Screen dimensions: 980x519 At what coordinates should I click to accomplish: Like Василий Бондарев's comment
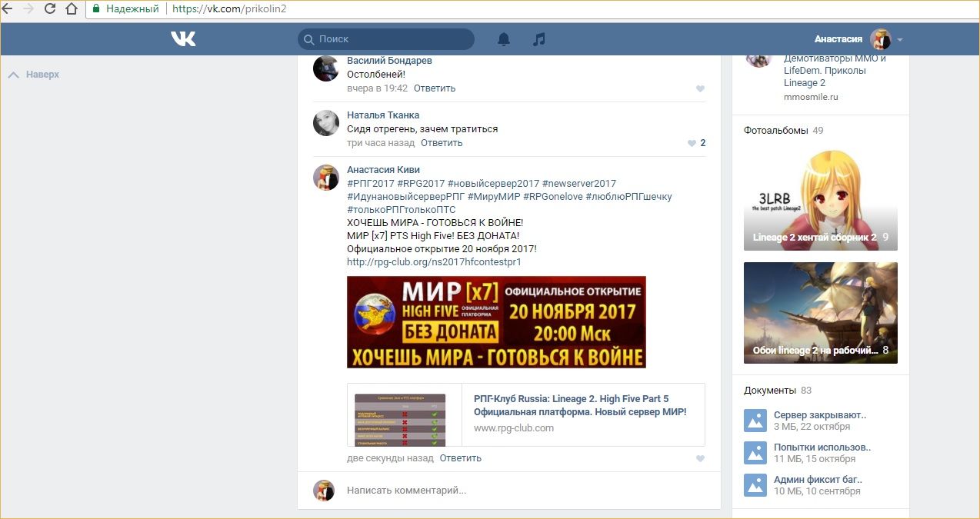[700, 89]
